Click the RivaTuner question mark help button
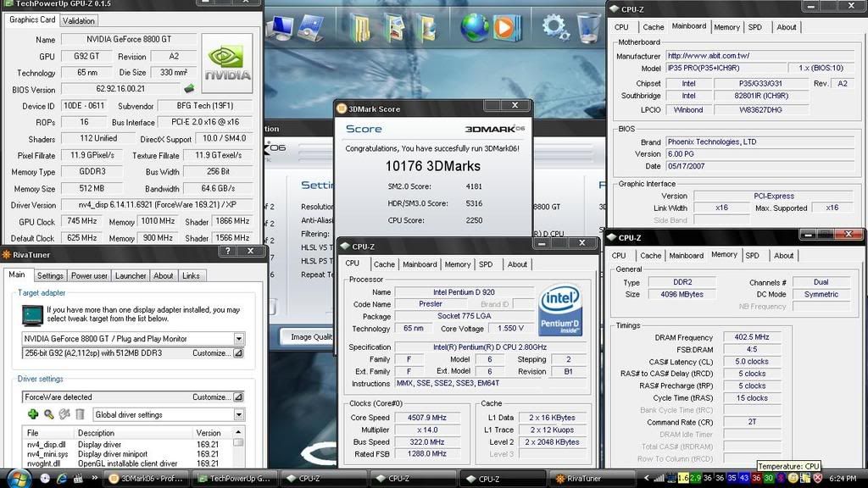 [227, 251]
